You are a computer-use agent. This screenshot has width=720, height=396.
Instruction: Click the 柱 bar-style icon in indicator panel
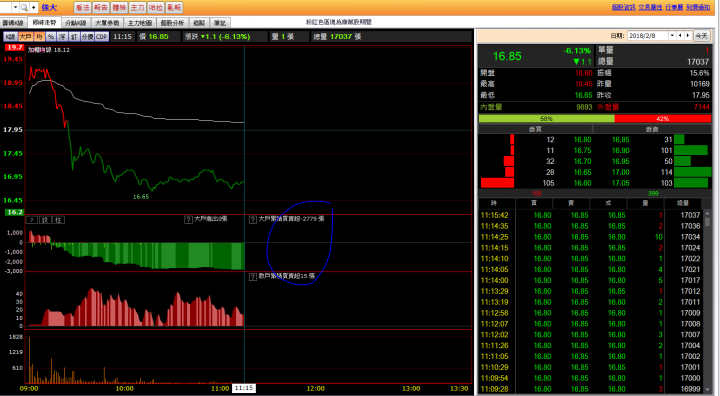(x=58, y=220)
